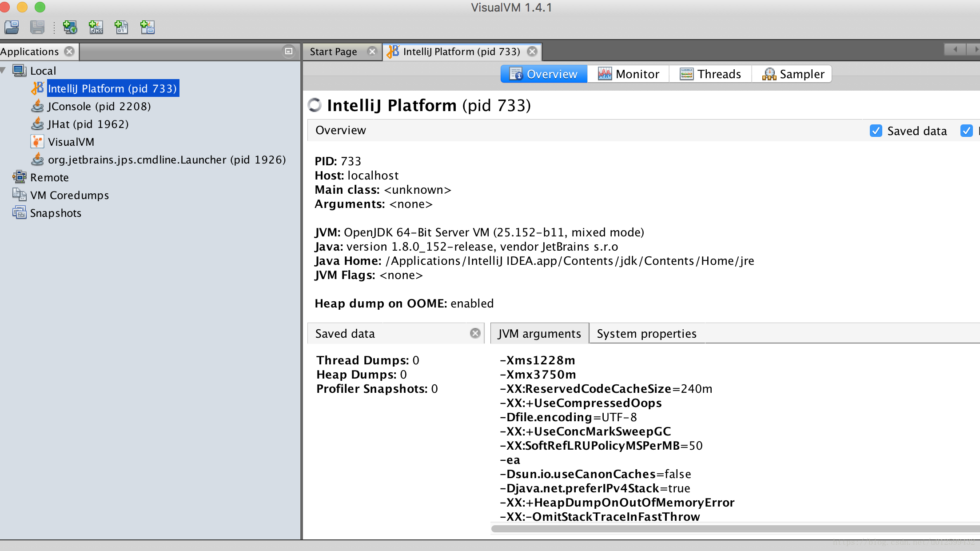Image resolution: width=980 pixels, height=551 pixels.
Task: Click the Heap dump on OOME: enabled text
Action: 404,303
